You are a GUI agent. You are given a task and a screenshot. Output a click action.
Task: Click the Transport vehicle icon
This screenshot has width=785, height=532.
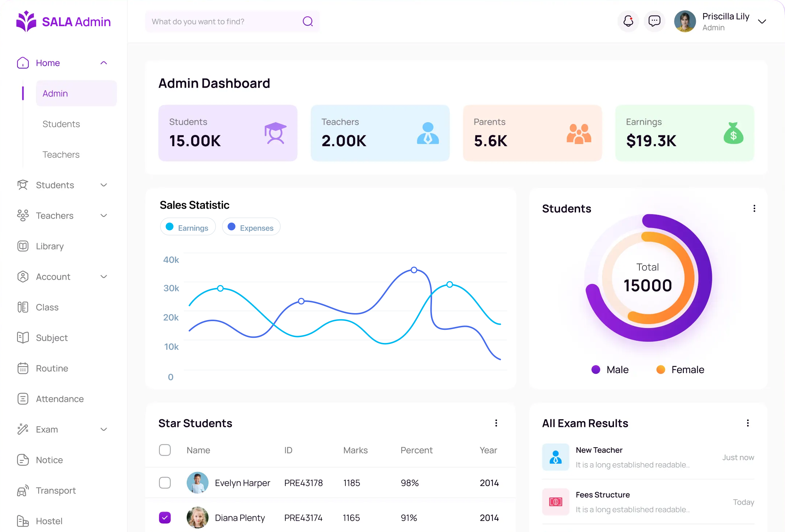click(23, 491)
